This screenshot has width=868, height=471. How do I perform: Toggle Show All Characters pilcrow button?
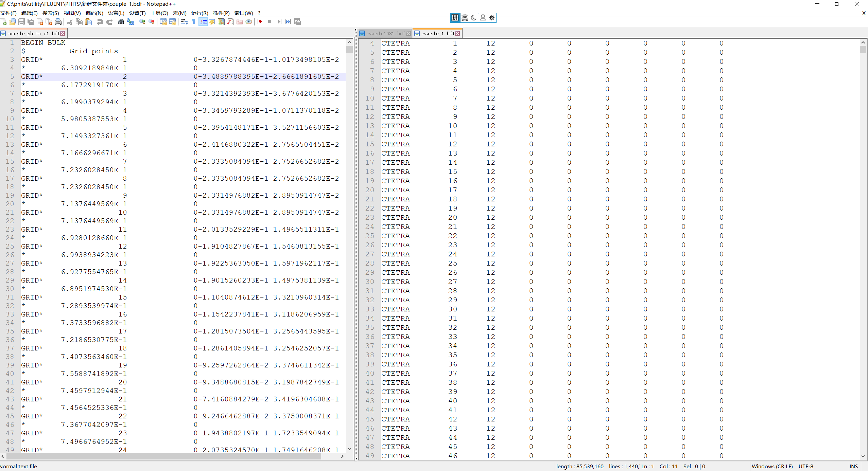pos(193,22)
